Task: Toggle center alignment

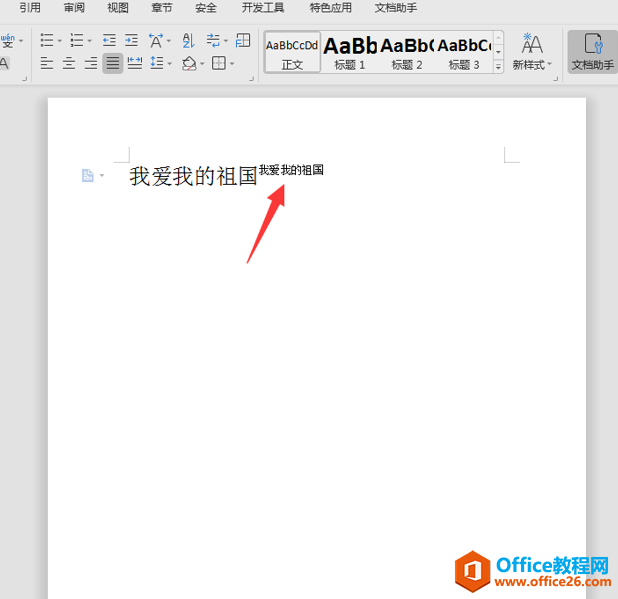Action: pyautogui.click(x=69, y=63)
